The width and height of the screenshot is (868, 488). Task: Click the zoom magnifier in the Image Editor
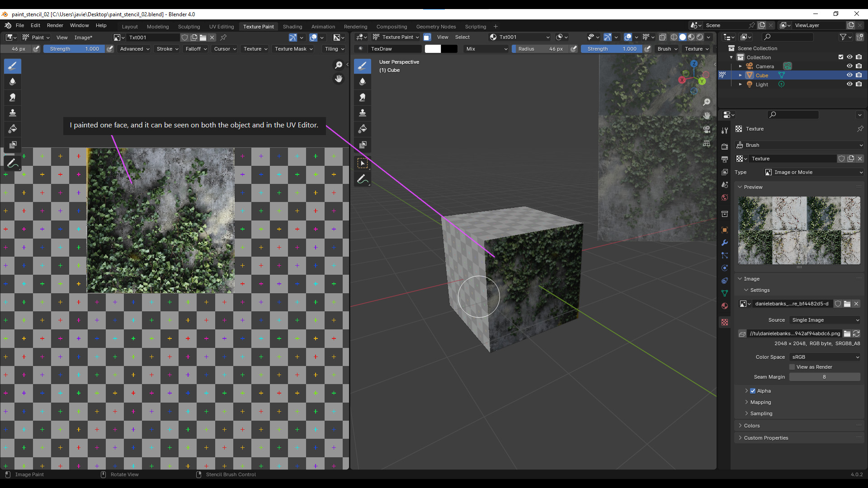(x=338, y=66)
